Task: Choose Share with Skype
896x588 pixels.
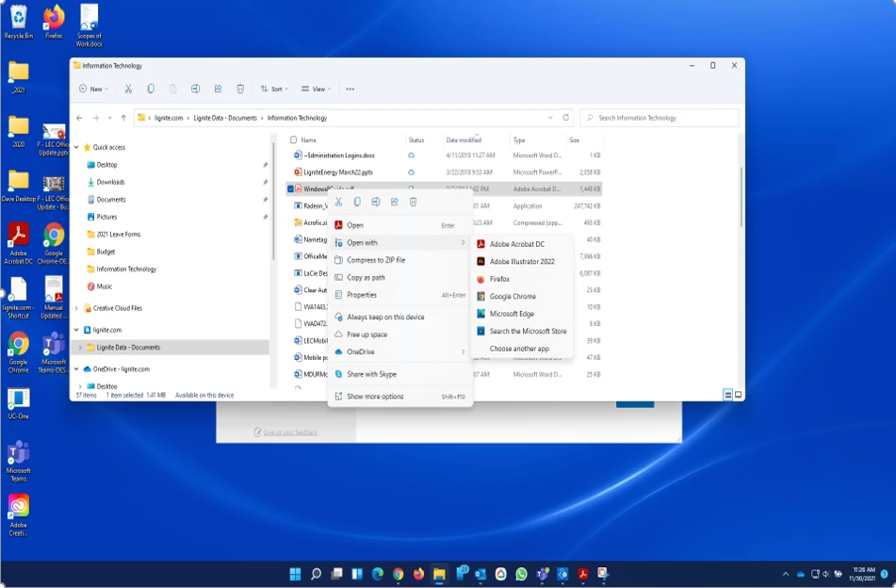Action: [400, 374]
